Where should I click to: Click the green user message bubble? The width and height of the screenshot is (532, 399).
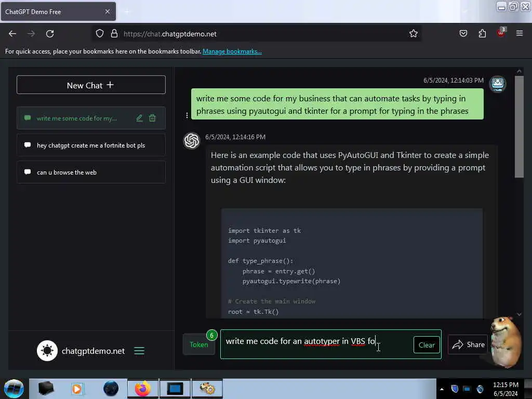pos(337,104)
